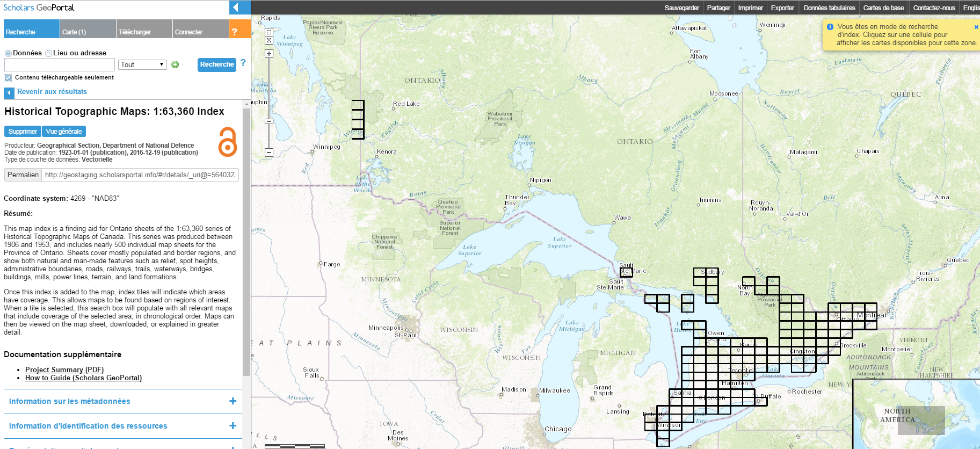Open search help beside the Recherche button
The height and width of the screenshot is (449, 980).
pyautogui.click(x=243, y=63)
